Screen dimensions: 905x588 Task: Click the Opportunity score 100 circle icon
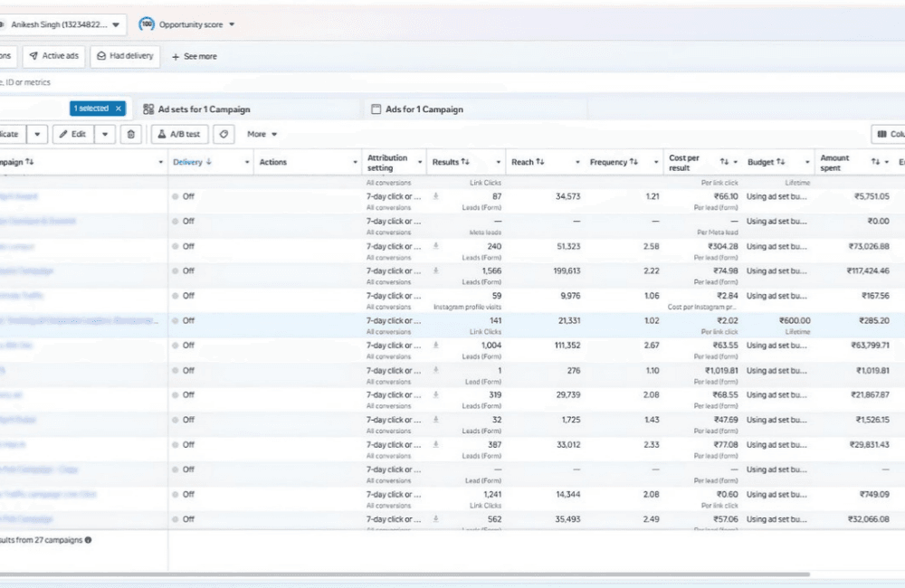147,24
